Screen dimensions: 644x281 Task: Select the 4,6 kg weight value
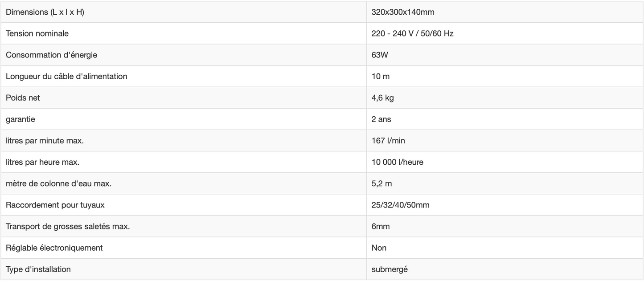pyautogui.click(x=382, y=98)
